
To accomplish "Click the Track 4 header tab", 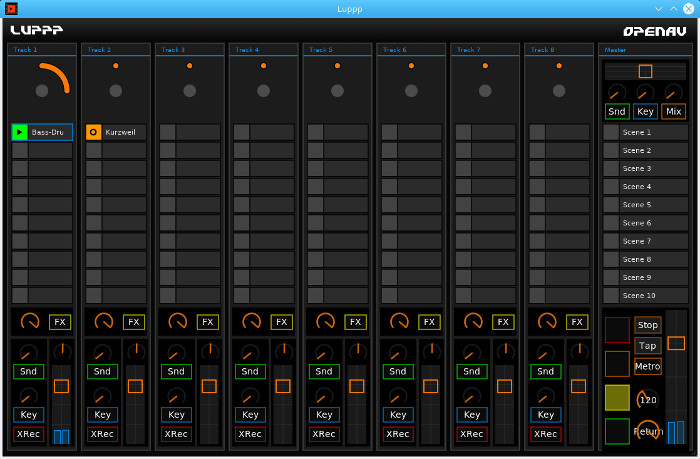I will (x=263, y=50).
